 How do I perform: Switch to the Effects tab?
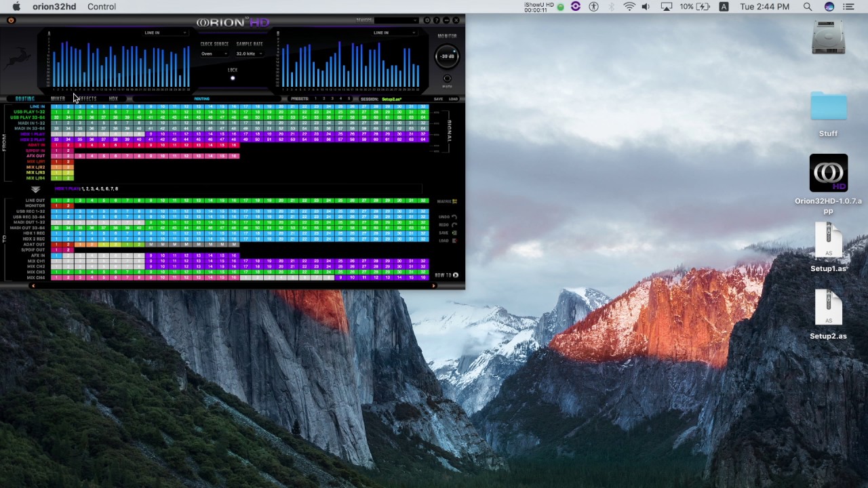(87, 99)
